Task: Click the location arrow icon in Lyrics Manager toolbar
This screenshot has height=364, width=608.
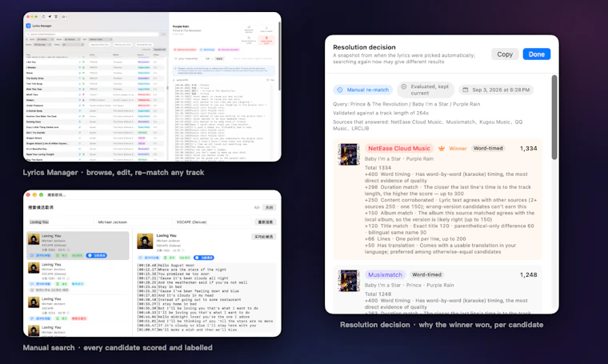Action: (x=50, y=17)
